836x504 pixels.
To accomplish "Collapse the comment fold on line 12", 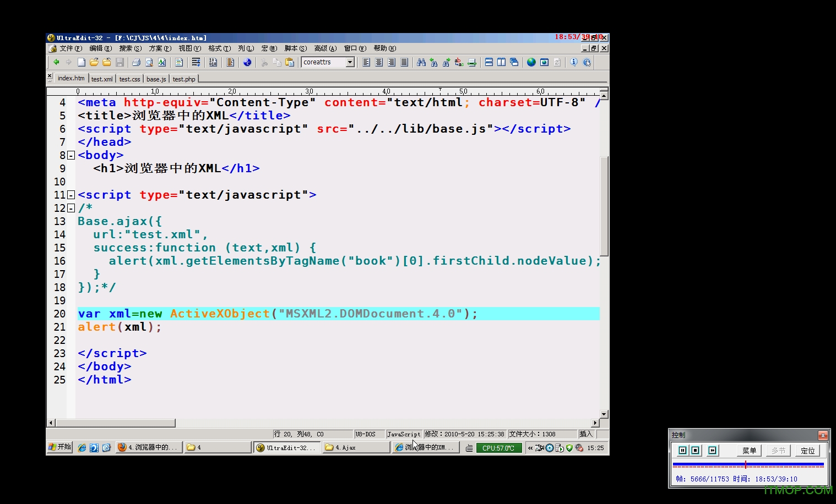I will [x=71, y=208].
